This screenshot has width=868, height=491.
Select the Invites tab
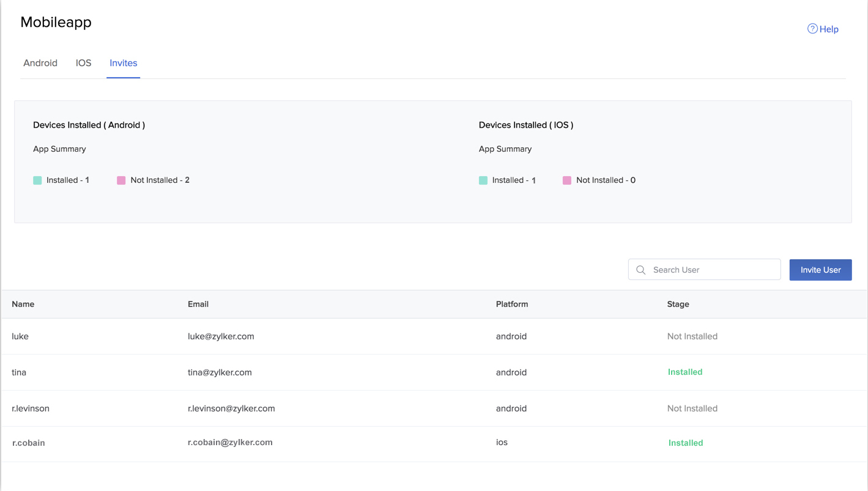[123, 62]
